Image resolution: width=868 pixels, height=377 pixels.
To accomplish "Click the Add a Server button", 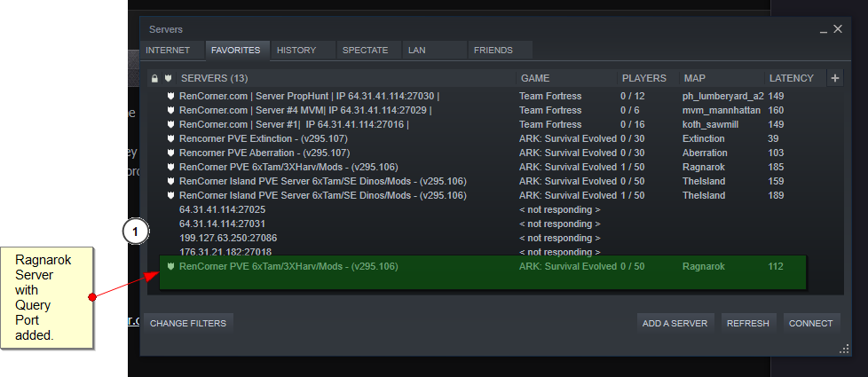I will pyautogui.click(x=675, y=324).
